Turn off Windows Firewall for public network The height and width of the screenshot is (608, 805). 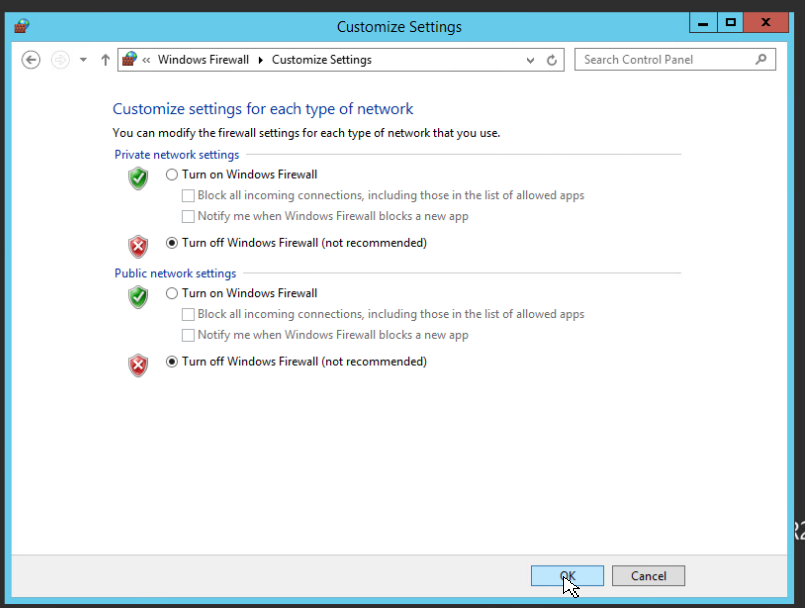coord(172,362)
